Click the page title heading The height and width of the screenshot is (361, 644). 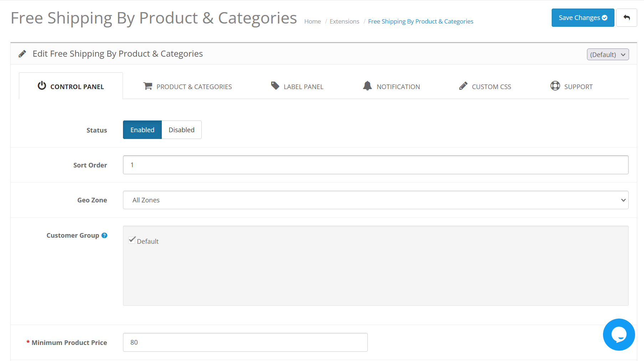pos(154,18)
